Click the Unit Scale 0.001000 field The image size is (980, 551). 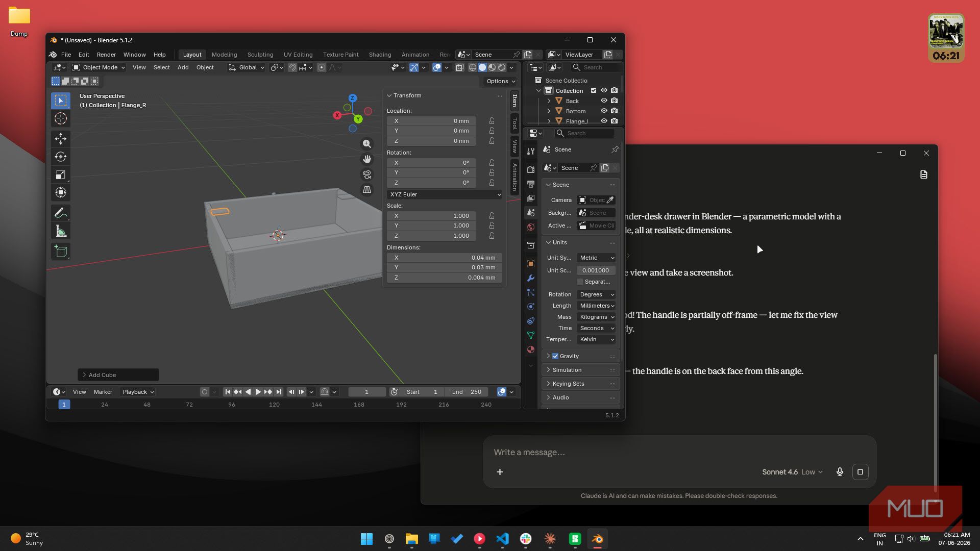(x=596, y=270)
